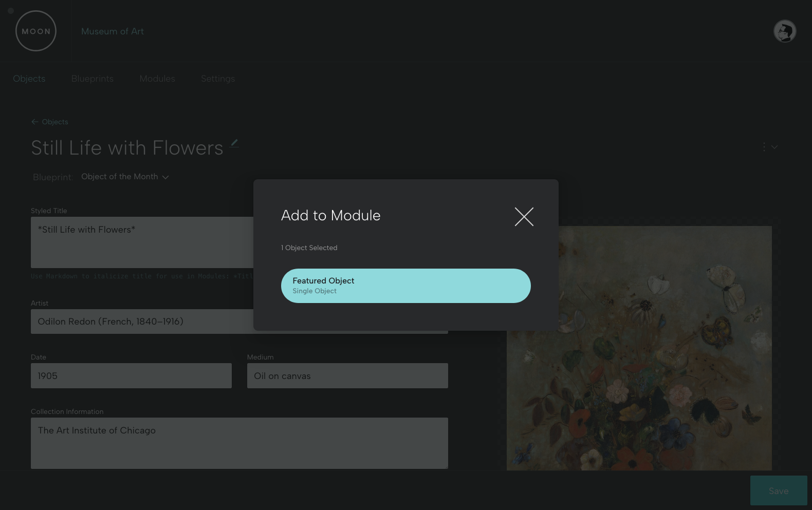Switch to the Objects tab
The image size is (812, 510).
(x=29, y=79)
